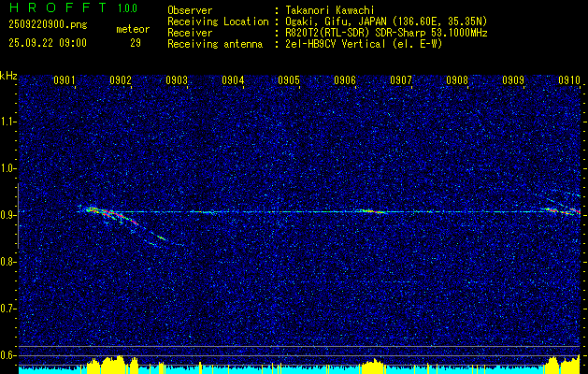Viewport: 588px width, 374px height.
Task: Click the 0.9 kHz axis label
Action: (x=7, y=215)
